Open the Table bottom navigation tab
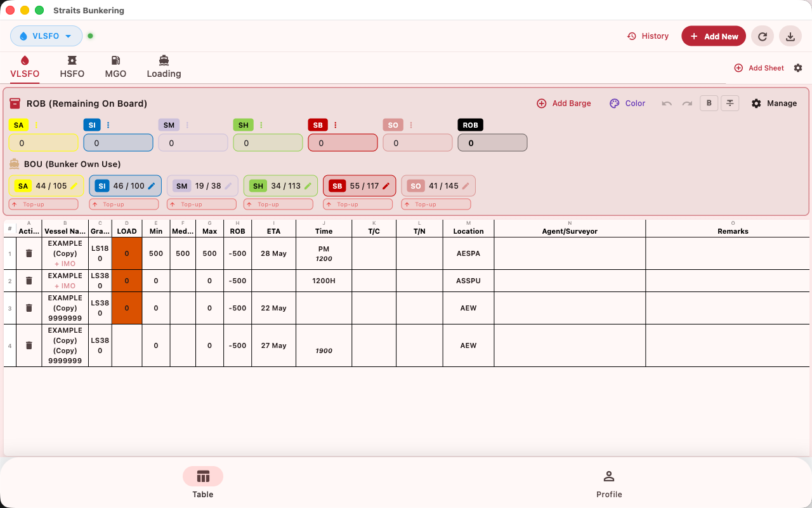Screen dimensions: 812x508 (203, 483)
